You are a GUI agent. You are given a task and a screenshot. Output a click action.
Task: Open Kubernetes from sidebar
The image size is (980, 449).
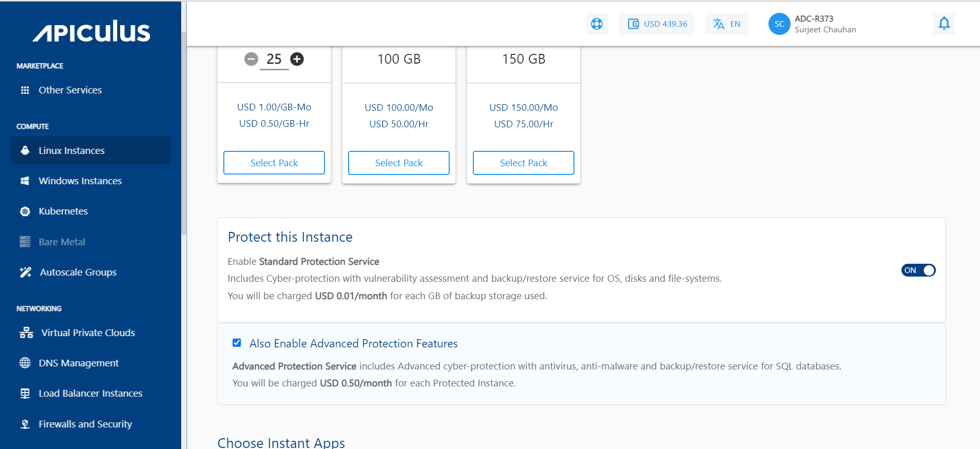pos(63,211)
